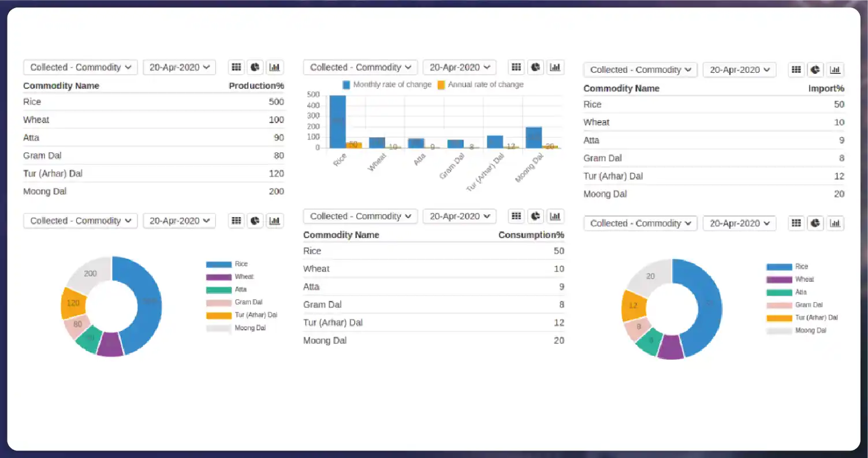Screen dimensions: 868x458
Task: Click the tall blue Rice bar in bar chart
Action: tap(337, 121)
